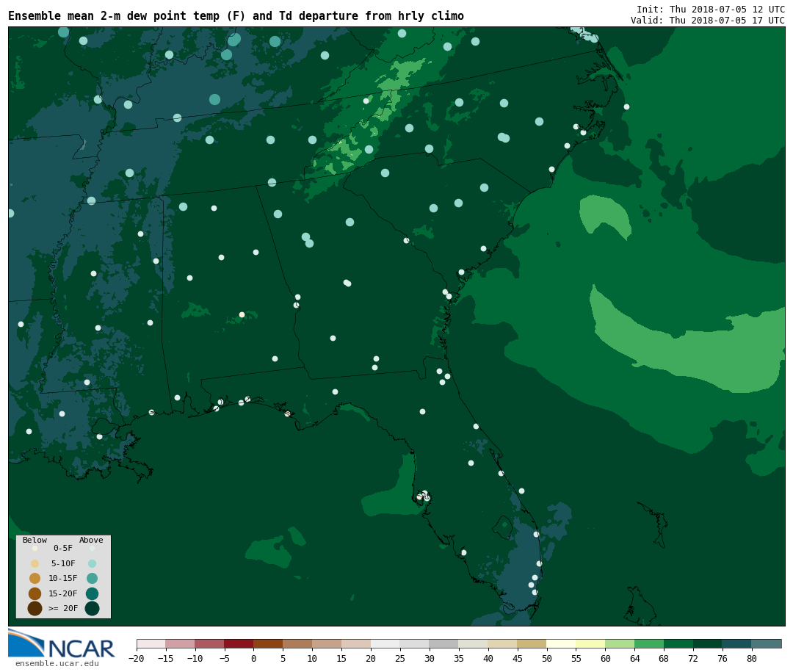Pick the colorbar swatch between 15 and 20
Image resolution: width=793 pixels, height=672 pixels.
point(357,643)
